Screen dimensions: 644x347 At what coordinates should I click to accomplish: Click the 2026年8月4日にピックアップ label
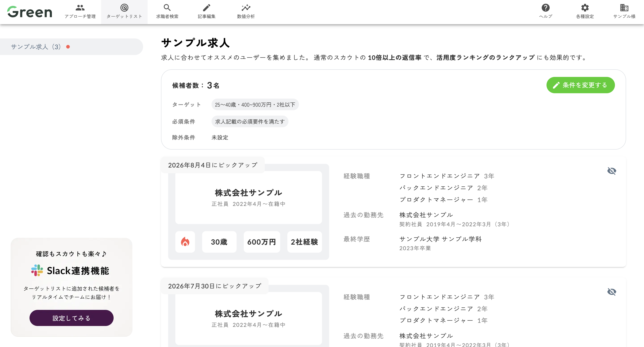(x=213, y=165)
